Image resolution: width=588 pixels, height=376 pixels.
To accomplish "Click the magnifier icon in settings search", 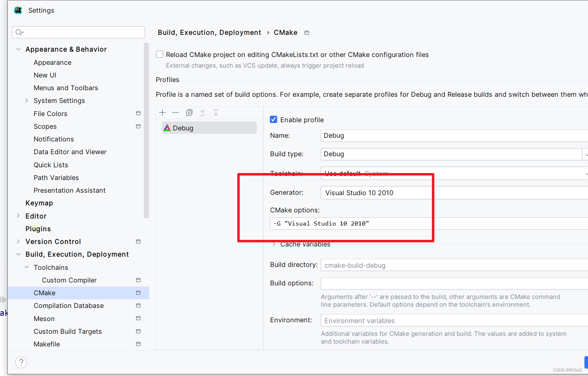I will coord(18,32).
